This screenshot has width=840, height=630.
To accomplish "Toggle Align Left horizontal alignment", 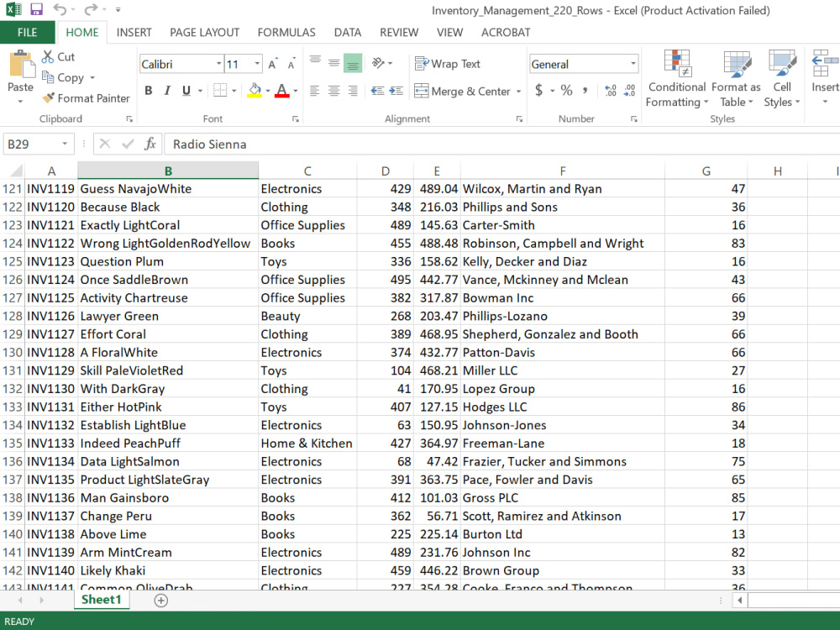I will tap(315, 91).
